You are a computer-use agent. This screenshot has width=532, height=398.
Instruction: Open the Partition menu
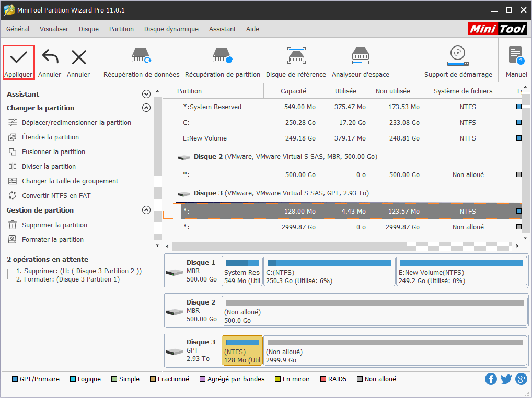point(121,29)
